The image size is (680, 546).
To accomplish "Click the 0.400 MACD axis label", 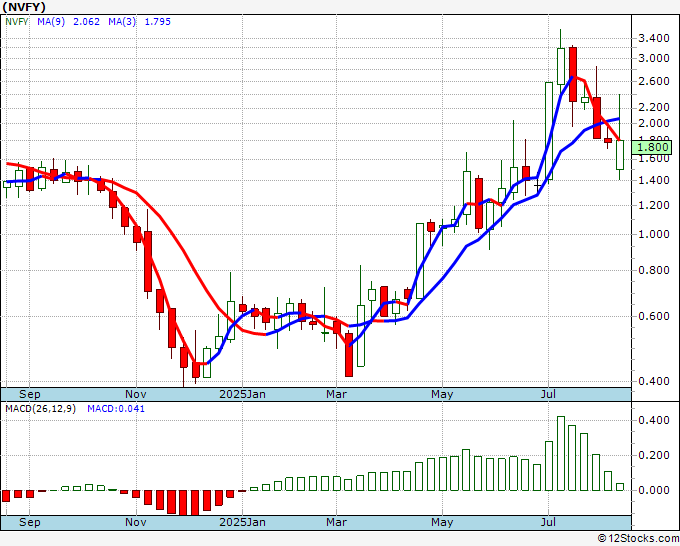I will (x=654, y=420).
